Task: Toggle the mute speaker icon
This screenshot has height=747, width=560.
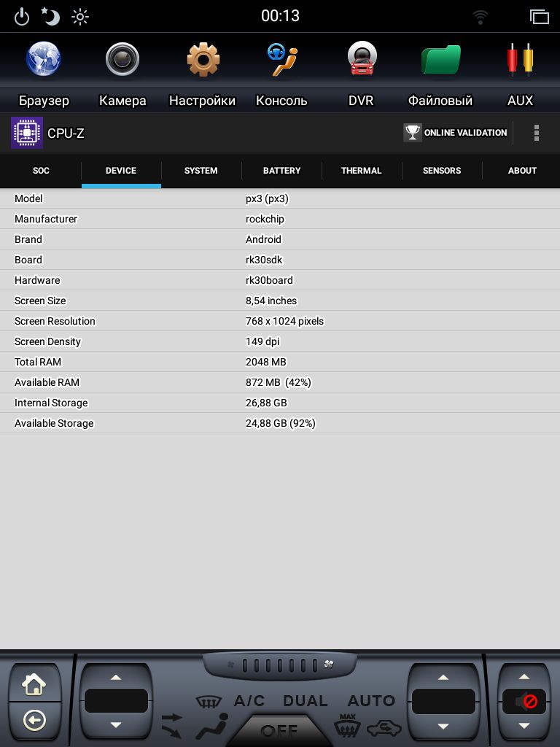Action: [x=526, y=701]
